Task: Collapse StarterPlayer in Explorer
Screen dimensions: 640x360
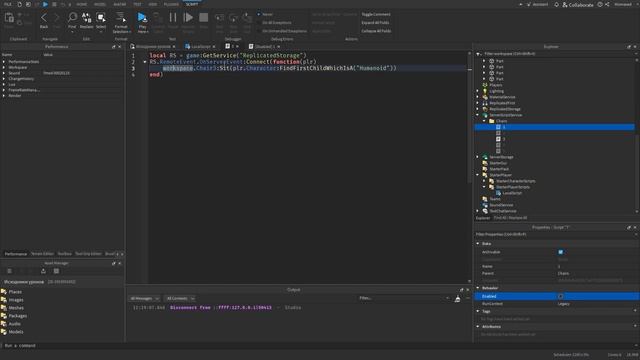Action: pos(478,175)
